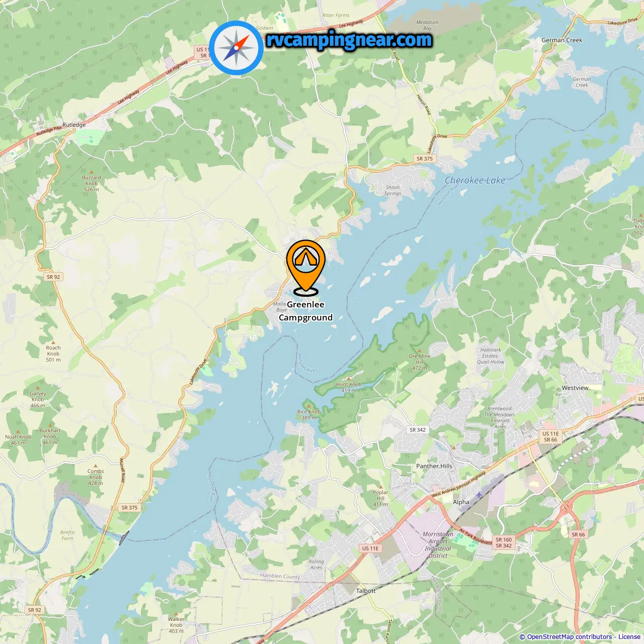Open the License link

629,637
